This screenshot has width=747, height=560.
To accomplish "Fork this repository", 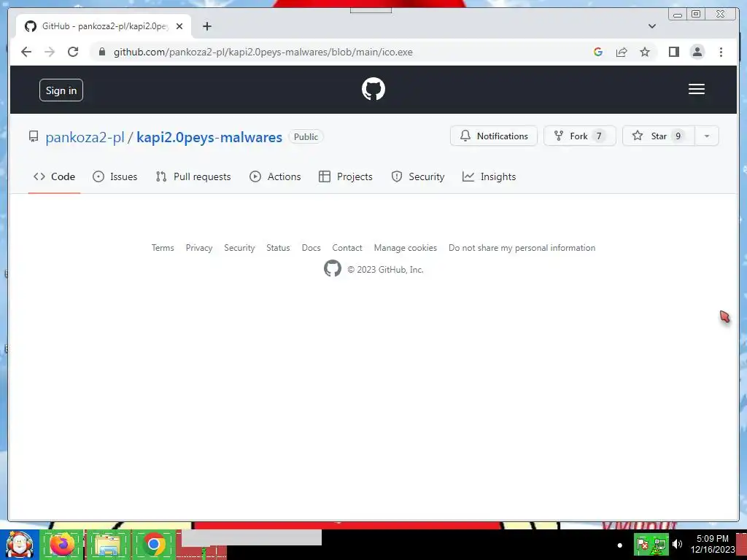I will [x=580, y=136].
